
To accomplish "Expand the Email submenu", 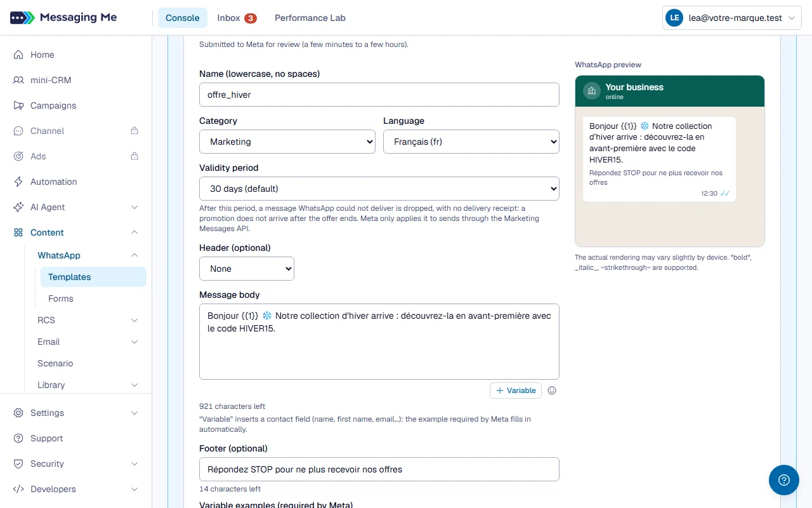I will 88,342.
